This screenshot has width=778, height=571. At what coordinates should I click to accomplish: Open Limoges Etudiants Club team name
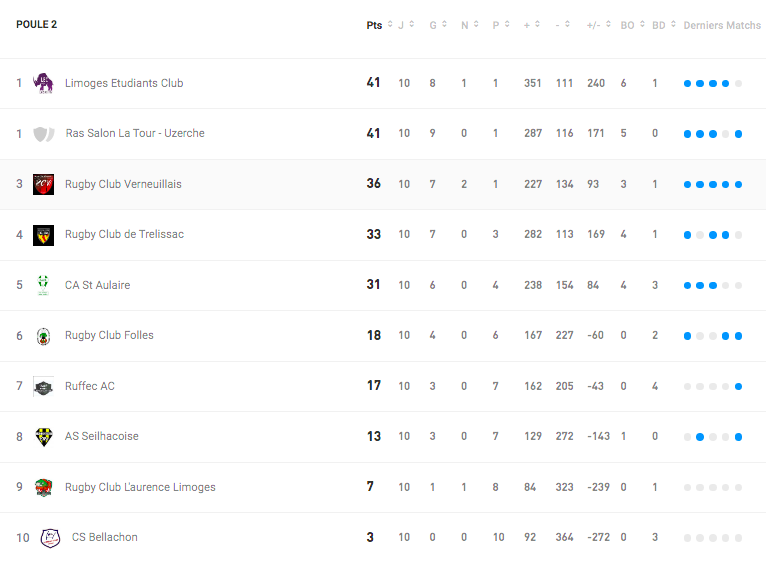pyautogui.click(x=124, y=83)
